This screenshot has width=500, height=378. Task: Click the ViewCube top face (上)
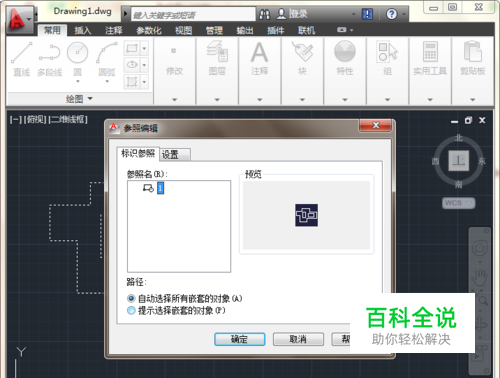(459, 161)
